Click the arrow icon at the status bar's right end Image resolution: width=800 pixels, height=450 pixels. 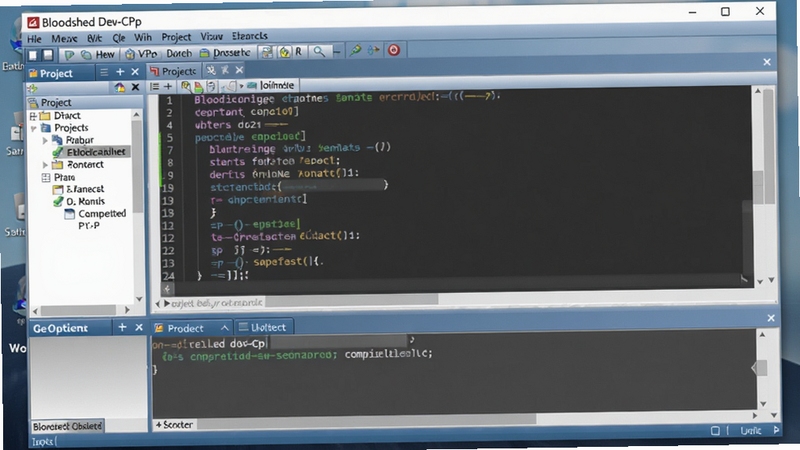coord(776,430)
